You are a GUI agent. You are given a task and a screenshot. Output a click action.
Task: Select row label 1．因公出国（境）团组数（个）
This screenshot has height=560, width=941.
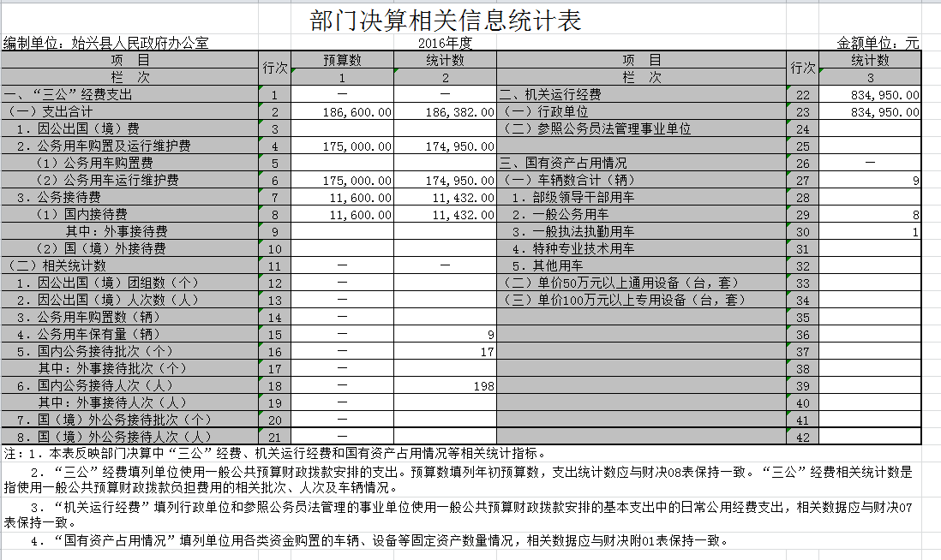[107, 283]
